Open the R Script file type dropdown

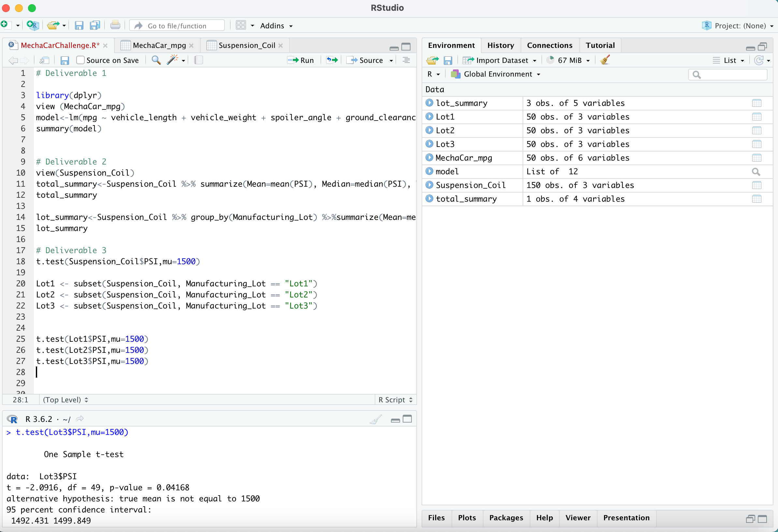(x=396, y=399)
